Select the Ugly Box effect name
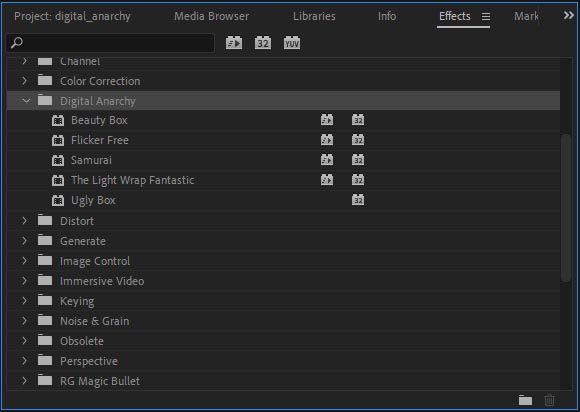The width and height of the screenshot is (580, 412). [93, 200]
